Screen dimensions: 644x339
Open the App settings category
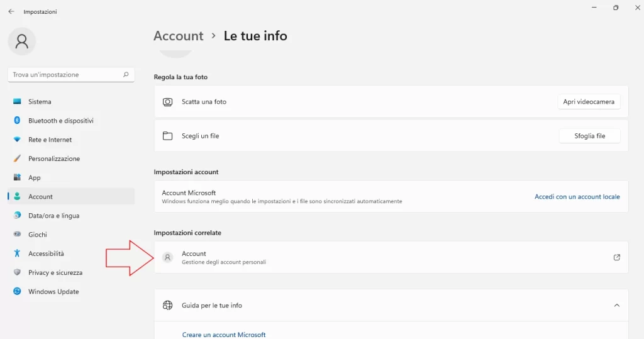71,177
